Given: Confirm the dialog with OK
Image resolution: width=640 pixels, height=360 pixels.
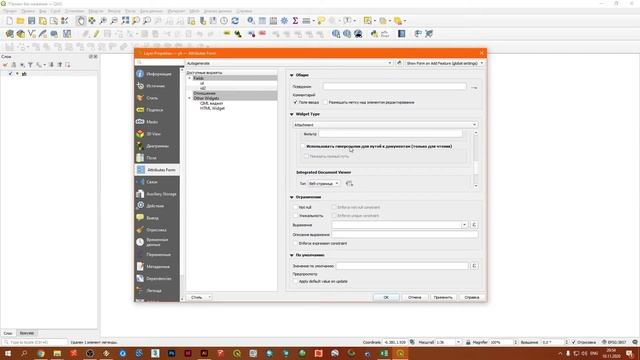Looking at the screenshot, I should (x=386, y=297).
